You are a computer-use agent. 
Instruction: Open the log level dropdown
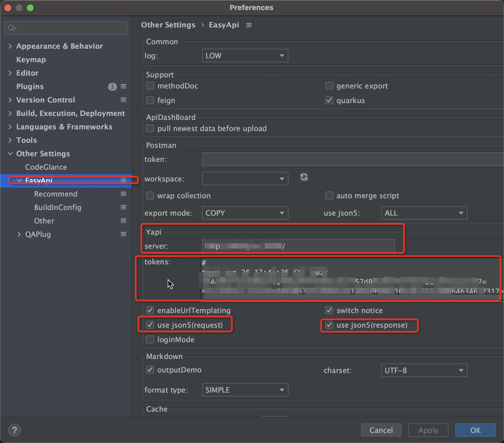point(245,55)
